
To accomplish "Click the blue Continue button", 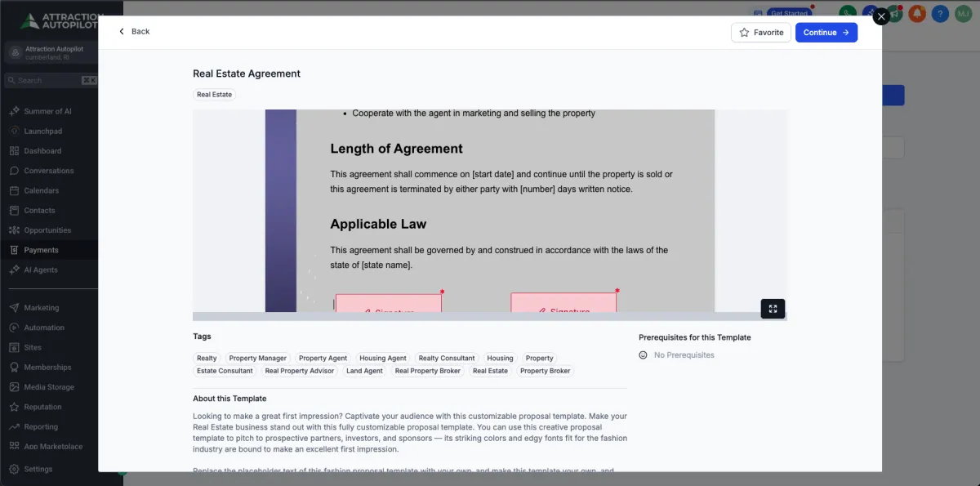I will 826,33.
